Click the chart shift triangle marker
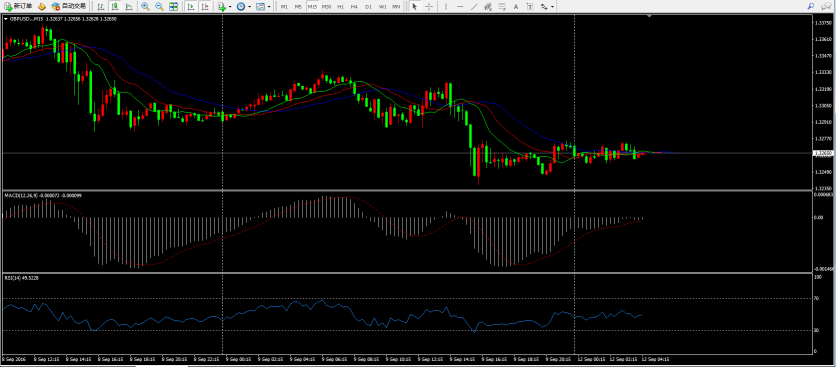Viewport: 836px width, 367px height. pyautogui.click(x=649, y=17)
